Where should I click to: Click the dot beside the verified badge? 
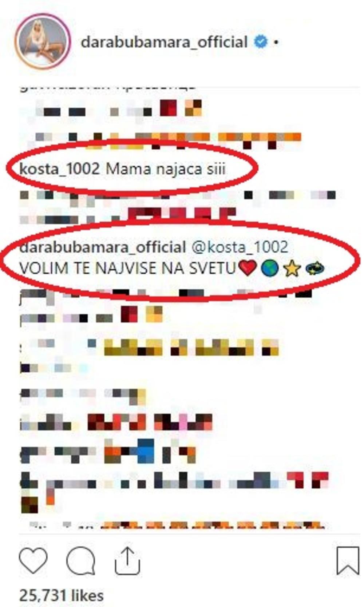[276, 43]
